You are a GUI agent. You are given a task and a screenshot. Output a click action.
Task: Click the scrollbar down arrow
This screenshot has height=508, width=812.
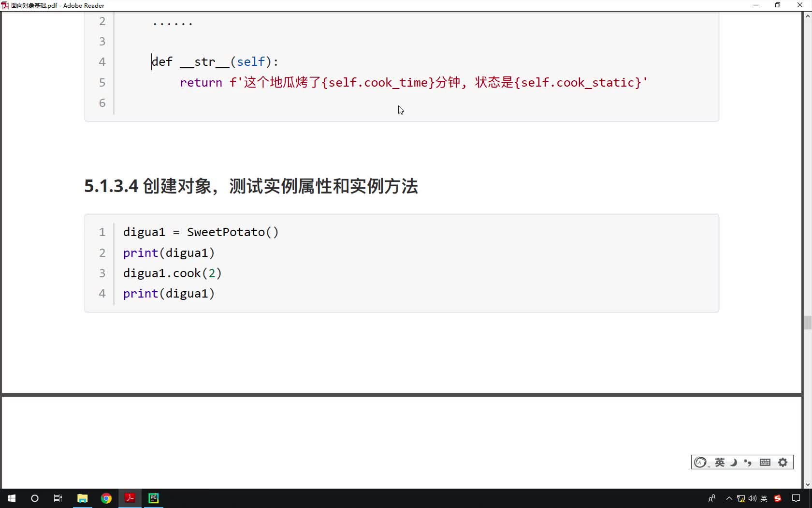pyautogui.click(x=808, y=485)
